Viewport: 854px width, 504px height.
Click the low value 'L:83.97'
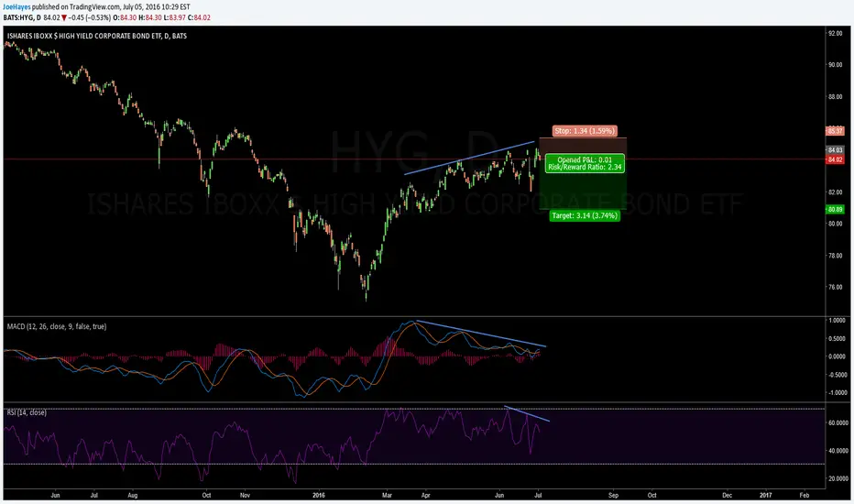click(x=174, y=17)
